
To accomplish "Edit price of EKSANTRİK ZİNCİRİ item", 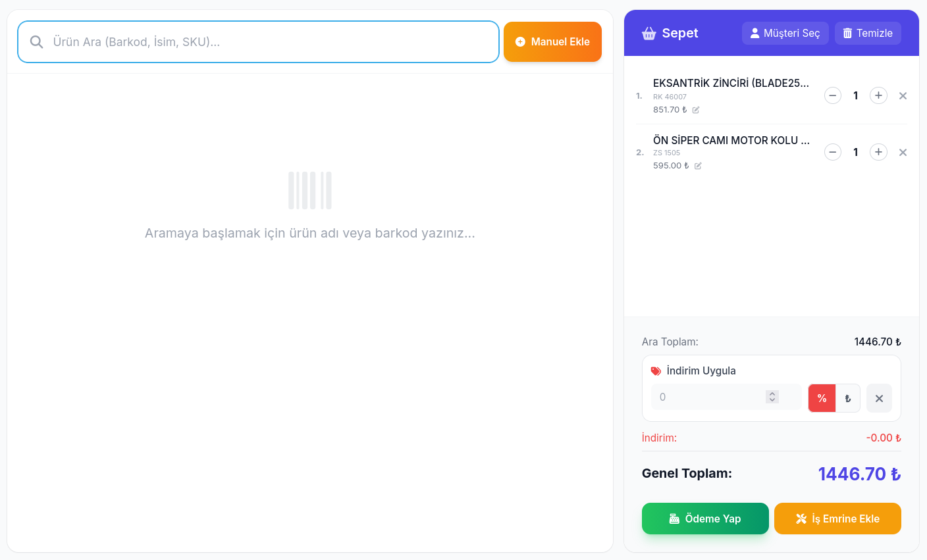I will [696, 110].
